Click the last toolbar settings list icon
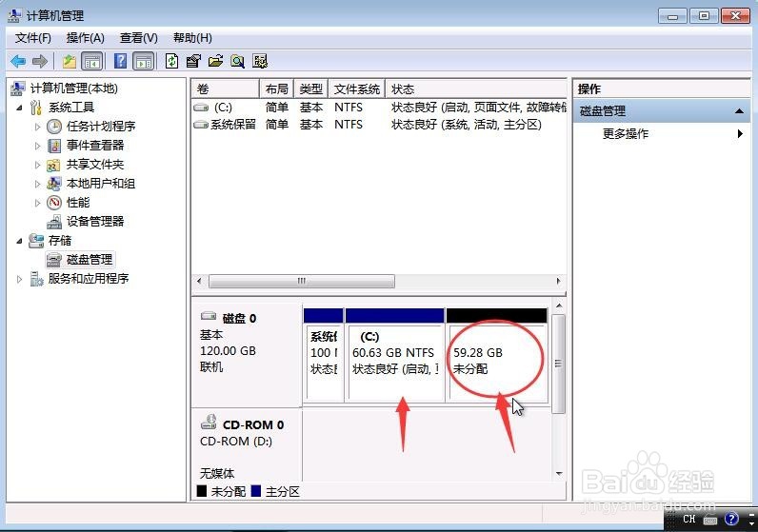 (260, 61)
